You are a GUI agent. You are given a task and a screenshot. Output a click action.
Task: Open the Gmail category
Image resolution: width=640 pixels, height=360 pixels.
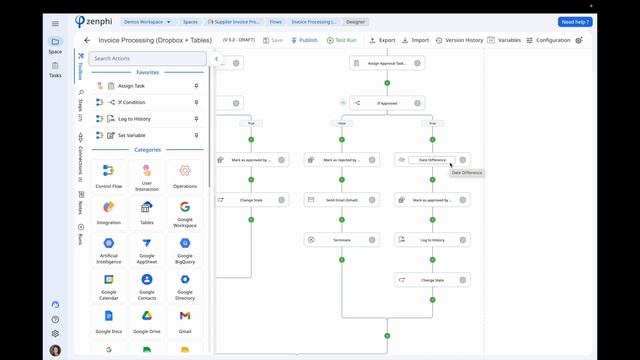click(x=185, y=322)
